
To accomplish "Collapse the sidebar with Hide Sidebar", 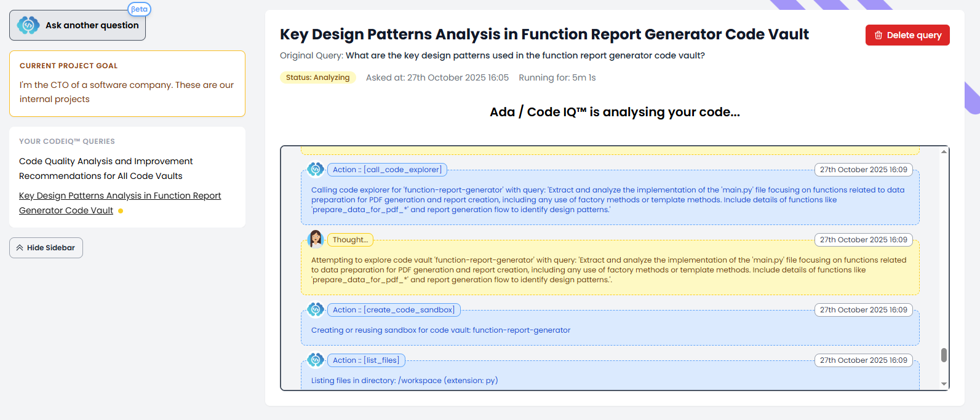I will 46,248.
